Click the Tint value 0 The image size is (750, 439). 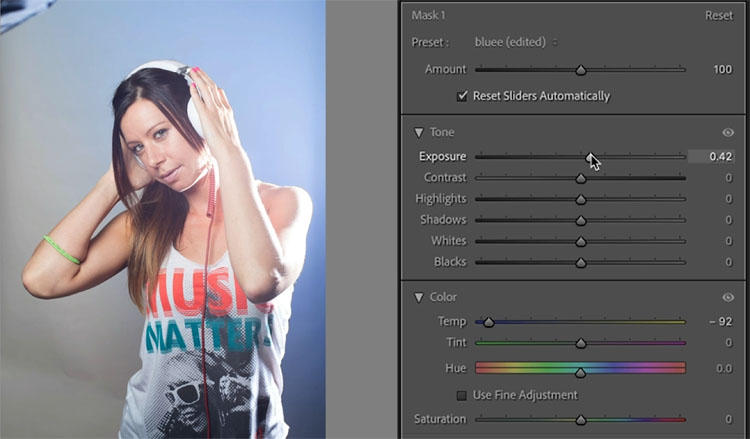tap(728, 342)
